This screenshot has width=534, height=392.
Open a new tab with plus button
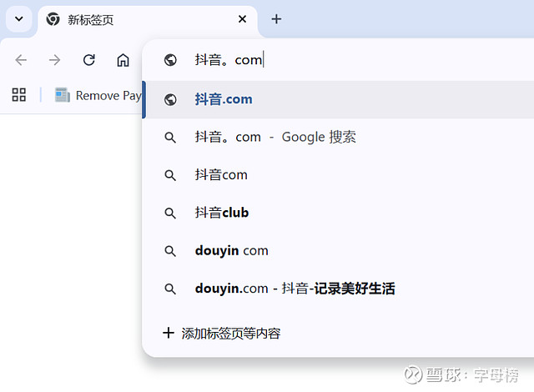coord(276,19)
